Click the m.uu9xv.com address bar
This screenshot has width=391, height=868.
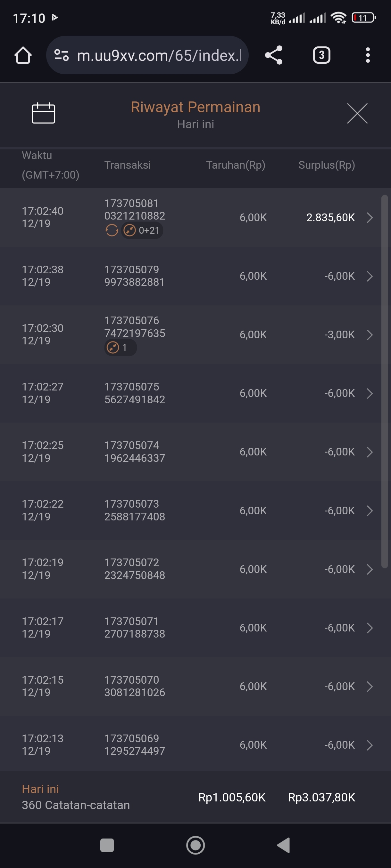pyautogui.click(x=159, y=55)
